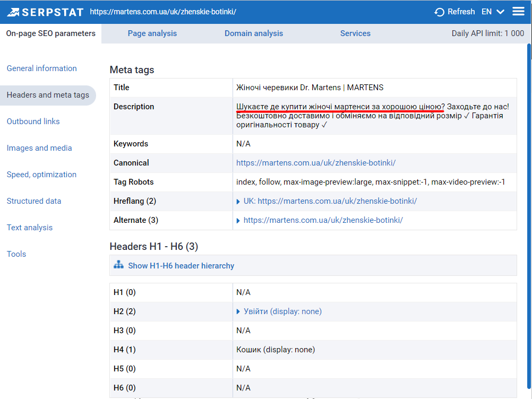Open Outbound links in sidebar
The width and height of the screenshot is (532, 399).
coord(33,122)
